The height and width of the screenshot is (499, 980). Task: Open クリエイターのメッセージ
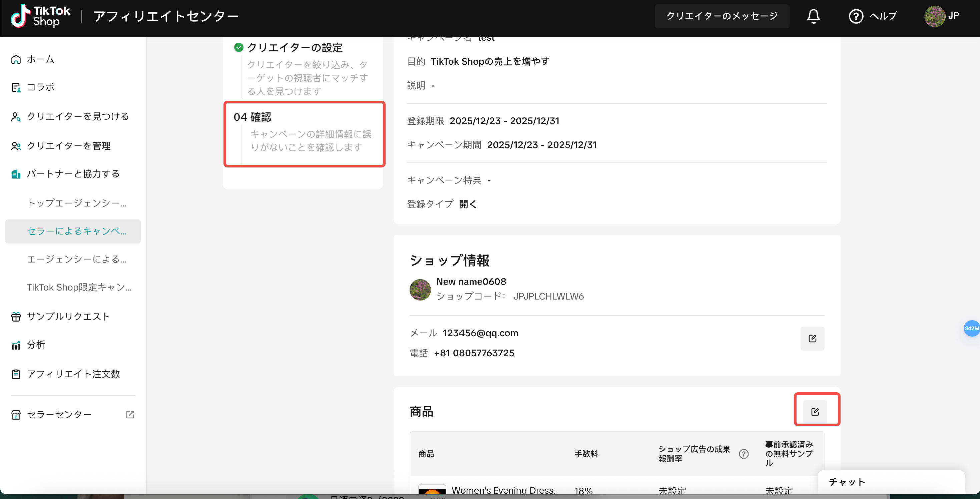point(722,16)
